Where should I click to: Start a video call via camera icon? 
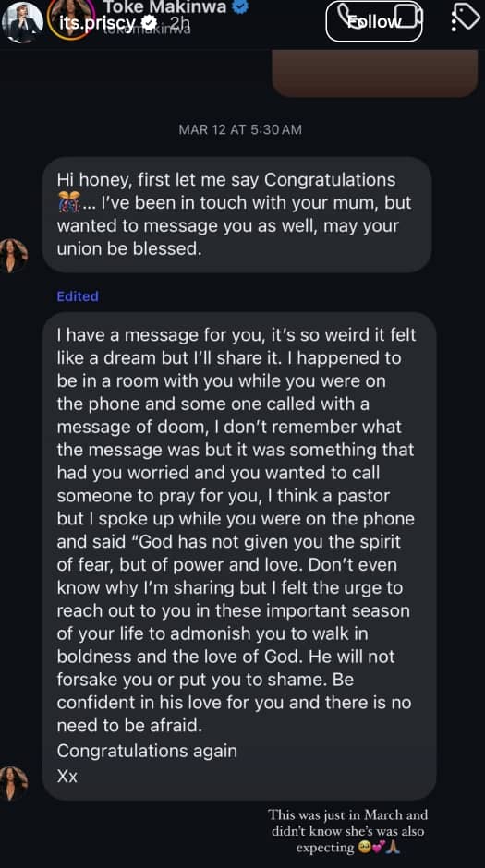(409, 17)
